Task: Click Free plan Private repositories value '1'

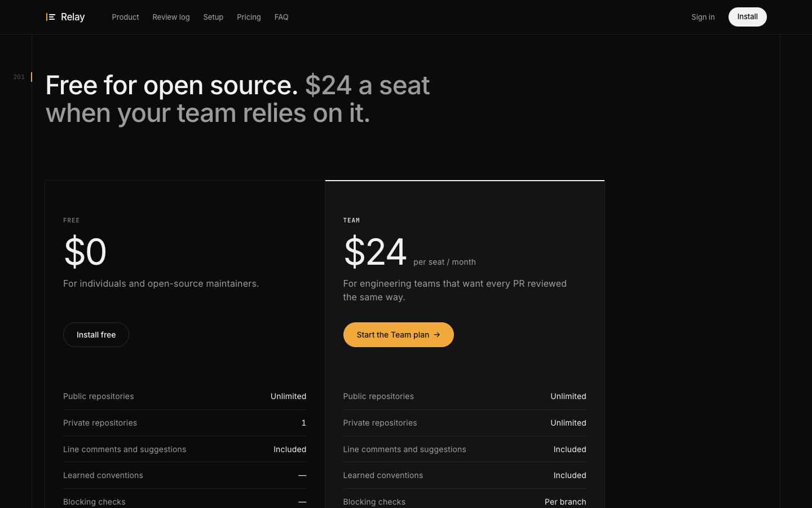Action: tap(304, 423)
